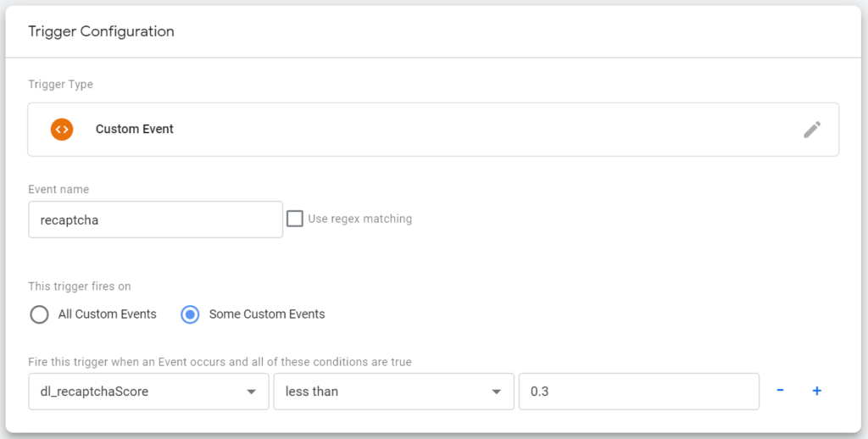Click the arrow on the dl_recaptchaScore selector

tap(251, 392)
